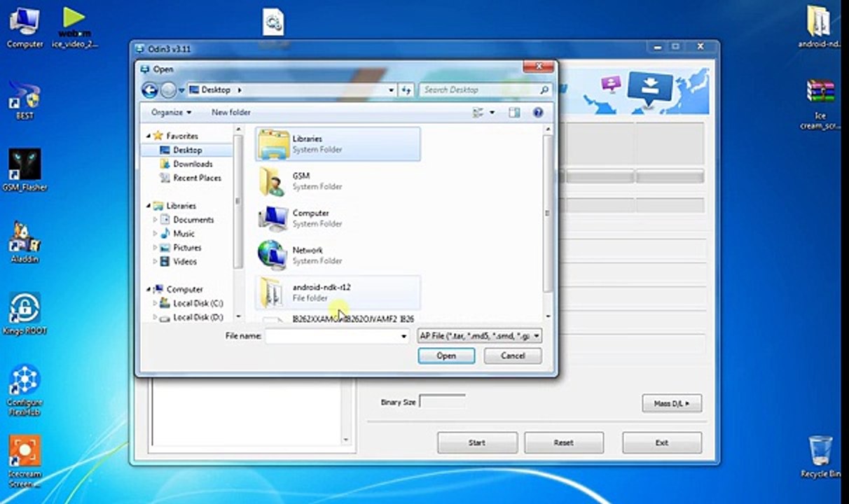
Task: Click the Search Desktop box
Action: pyautogui.click(x=485, y=90)
